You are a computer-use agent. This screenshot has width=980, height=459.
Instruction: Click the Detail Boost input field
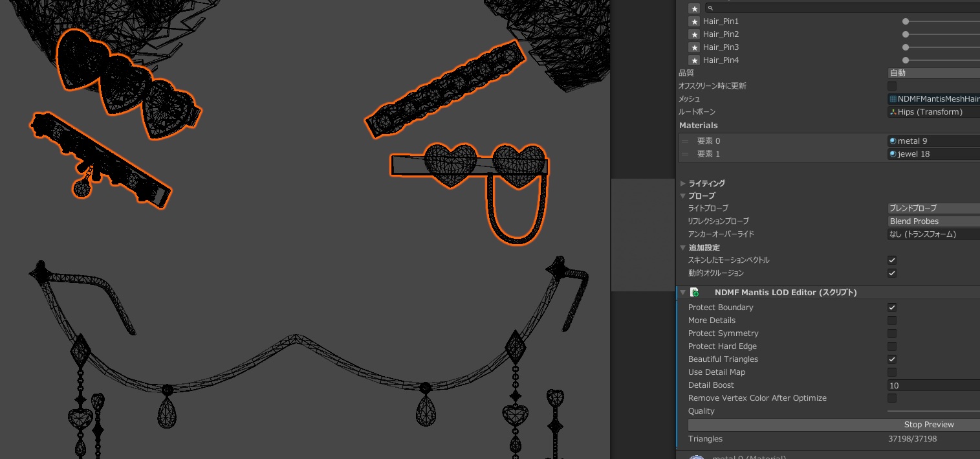[x=933, y=385]
